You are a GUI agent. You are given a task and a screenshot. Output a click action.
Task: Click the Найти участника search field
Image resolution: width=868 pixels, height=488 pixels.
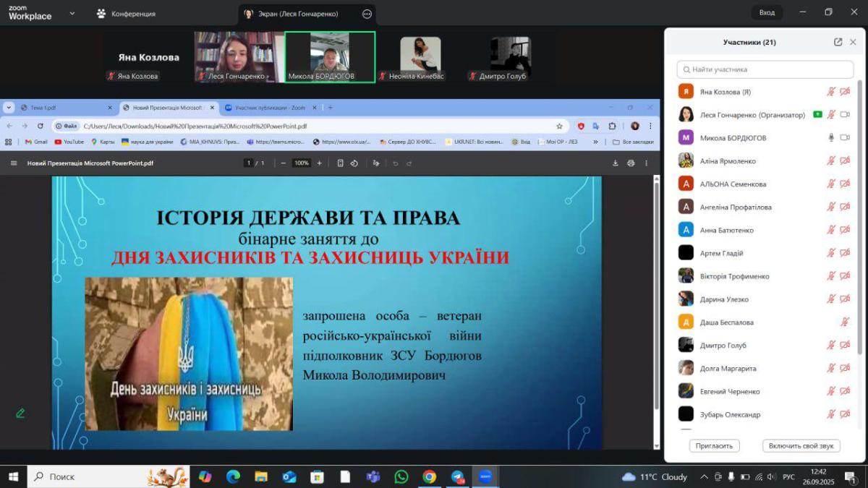click(x=765, y=69)
